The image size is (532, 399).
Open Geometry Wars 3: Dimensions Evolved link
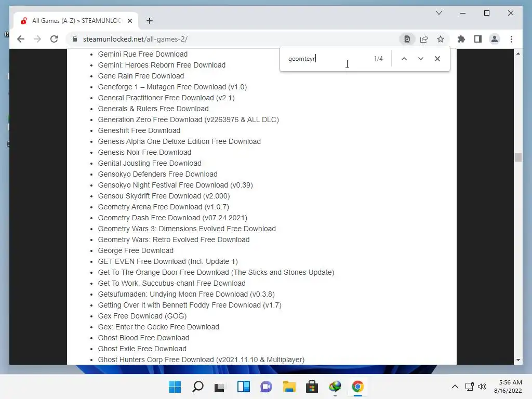(187, 229)
